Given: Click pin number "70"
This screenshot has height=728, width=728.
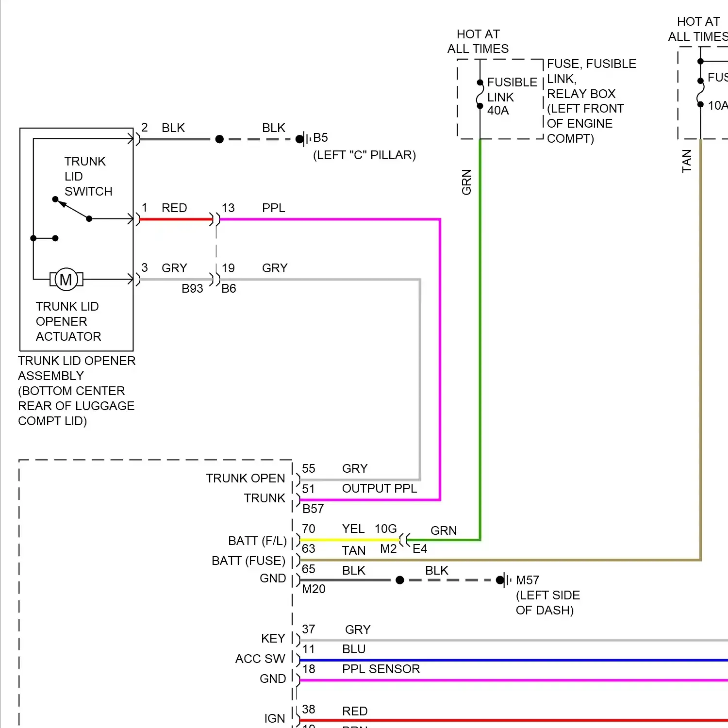Looking at the screenshot, I should [x=309, y=529].
